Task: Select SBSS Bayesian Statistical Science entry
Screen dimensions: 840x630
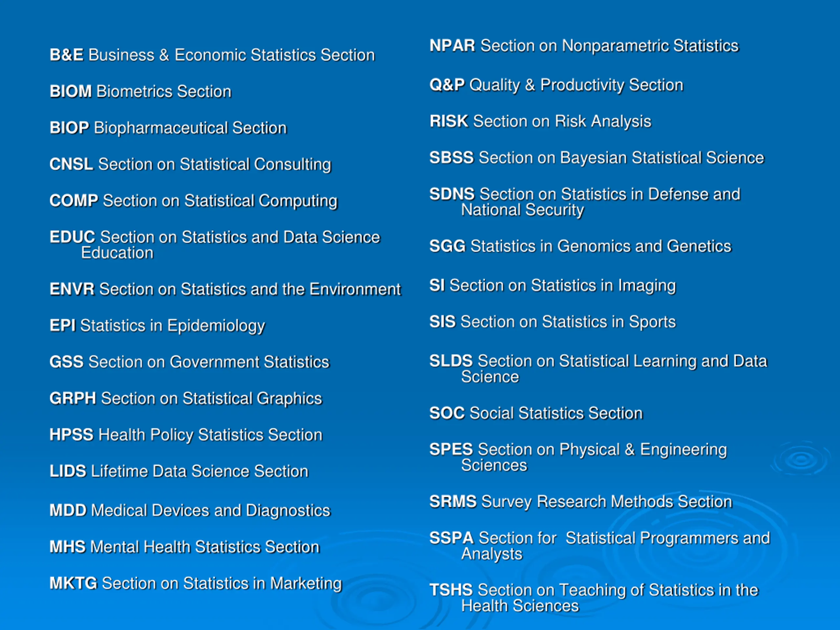Action: point(597,158)
